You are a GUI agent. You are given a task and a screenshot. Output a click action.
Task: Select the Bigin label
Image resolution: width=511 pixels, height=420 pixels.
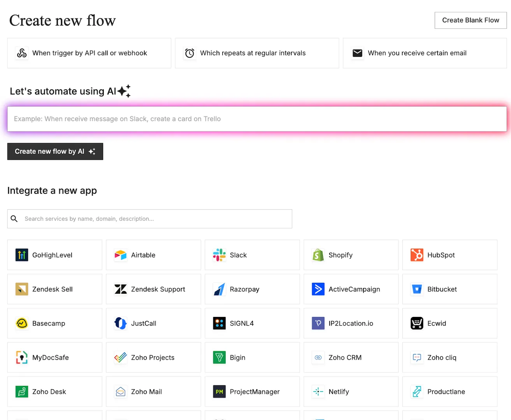click(x=237, y=358)
